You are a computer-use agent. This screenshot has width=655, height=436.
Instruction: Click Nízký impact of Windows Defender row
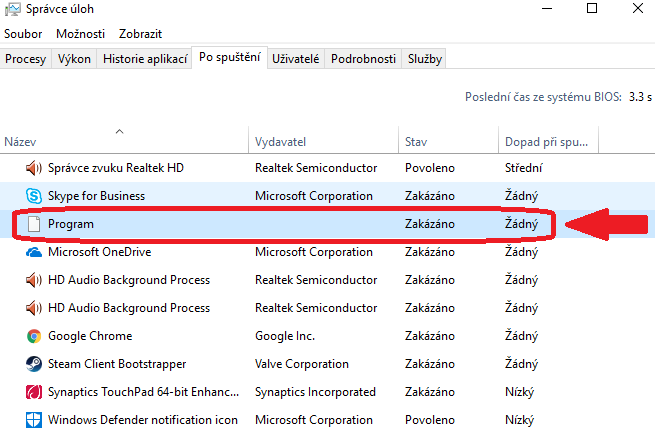(519, 420)
